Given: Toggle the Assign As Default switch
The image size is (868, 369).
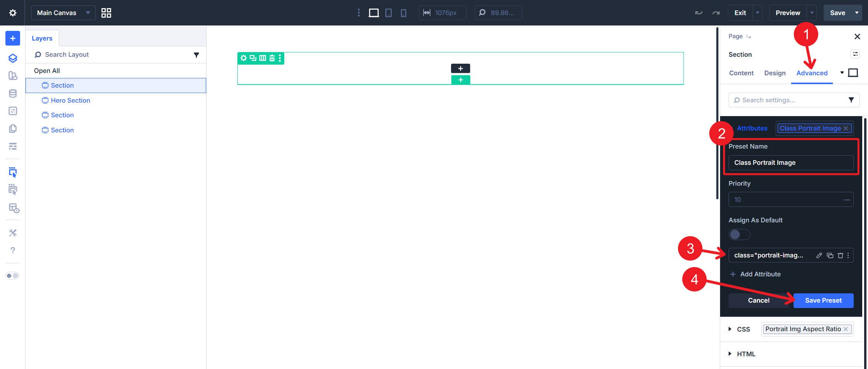Looking at the screenshot, I should tap(739, 234).
